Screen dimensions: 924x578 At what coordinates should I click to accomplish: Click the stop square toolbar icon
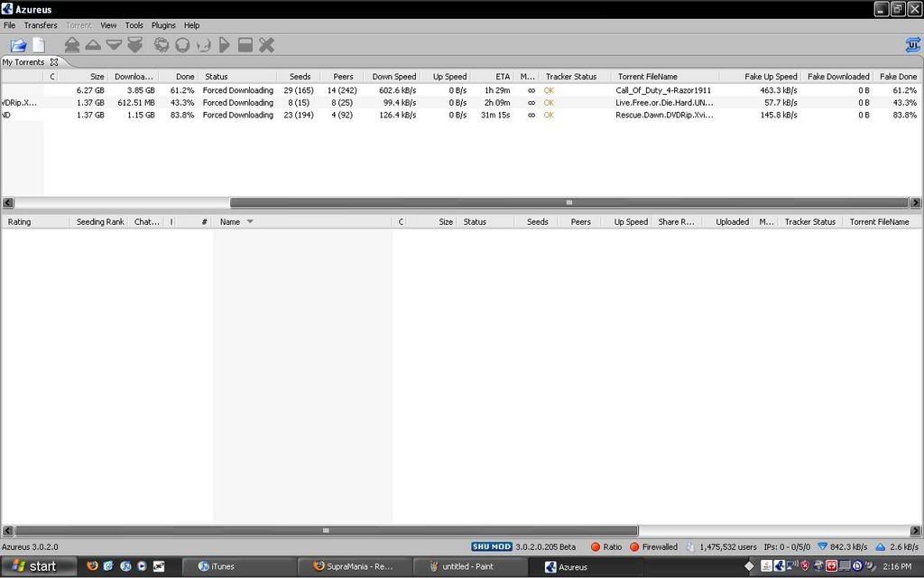pyautogui.click(x=245, y=45)
